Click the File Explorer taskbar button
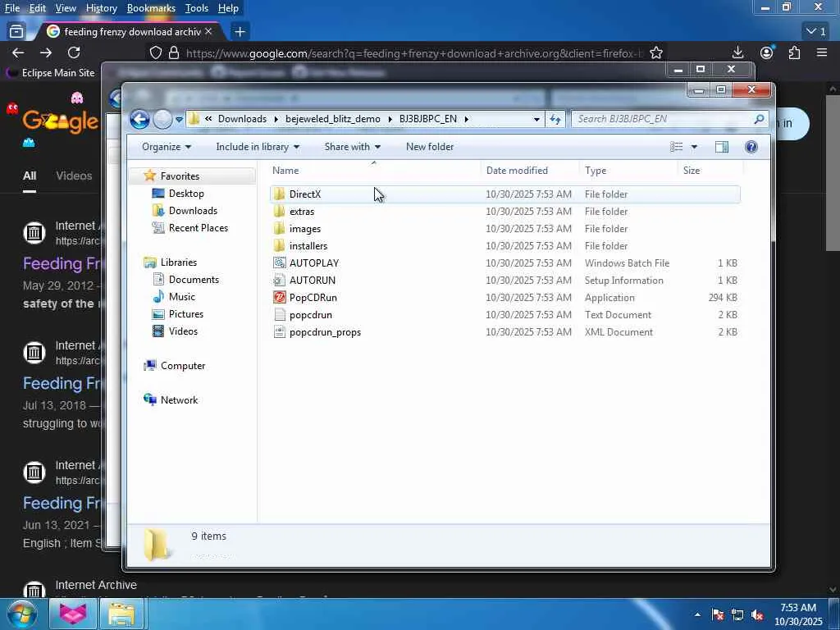Image resolution: width=840 pixels, height=630 pixels. point(121,614)
